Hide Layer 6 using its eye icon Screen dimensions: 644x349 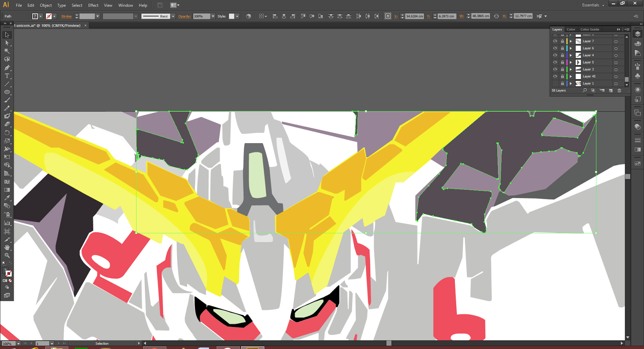pyautogui.click(x=555, y=48)
